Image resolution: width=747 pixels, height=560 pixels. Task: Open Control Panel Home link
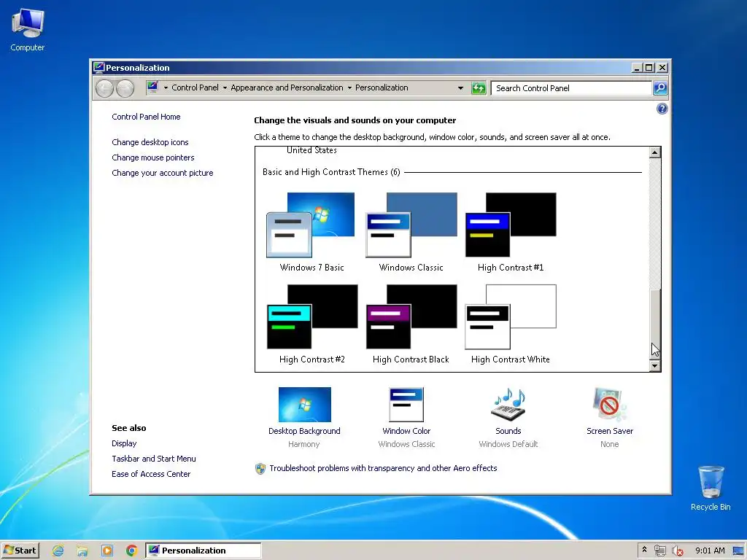click(146, 117)
